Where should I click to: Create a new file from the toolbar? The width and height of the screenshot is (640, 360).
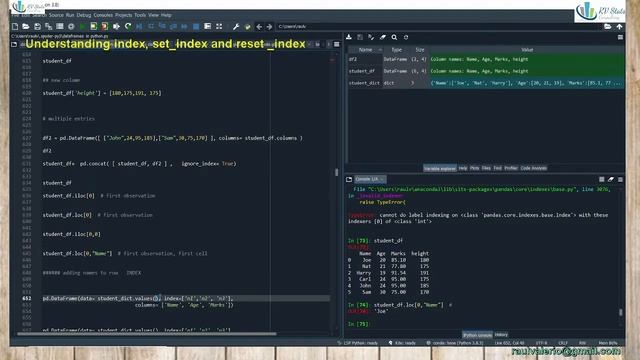pyautogui.click(x=15, y=27)
